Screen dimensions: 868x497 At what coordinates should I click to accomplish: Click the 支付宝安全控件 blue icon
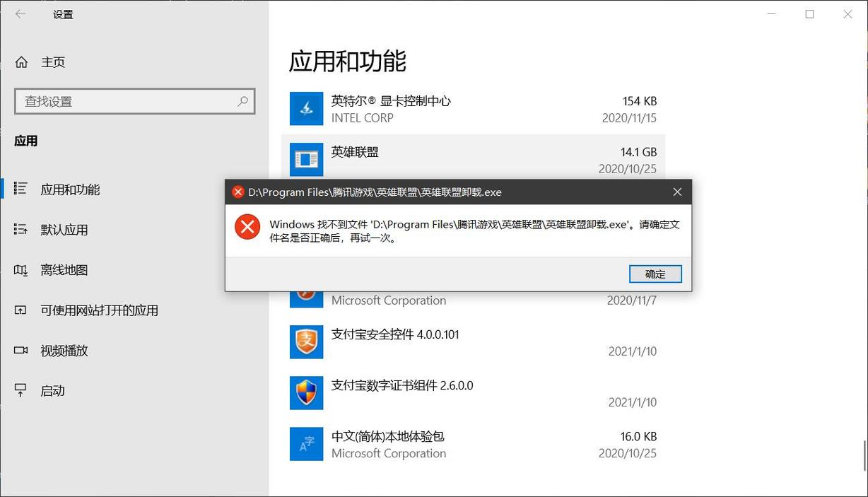(306, 342)
